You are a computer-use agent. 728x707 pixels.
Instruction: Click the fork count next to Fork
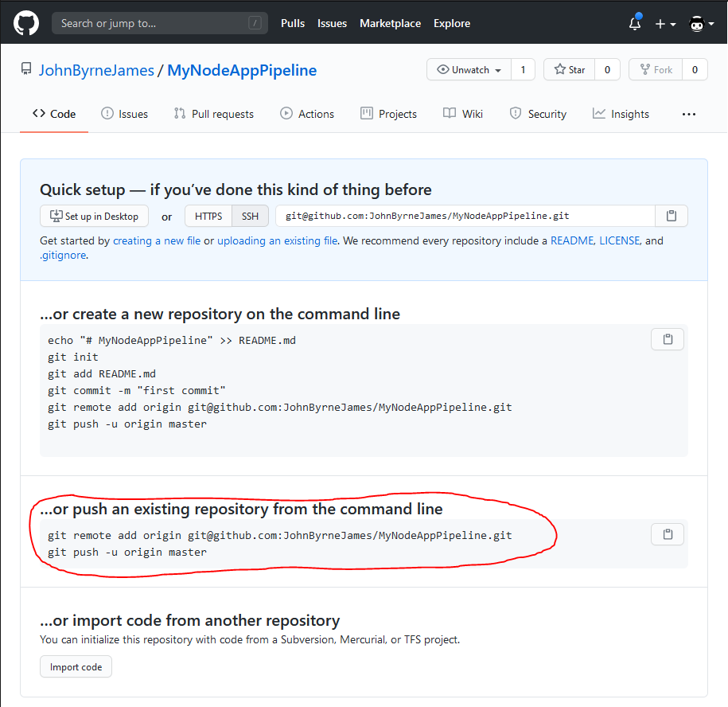click(695, 70)
